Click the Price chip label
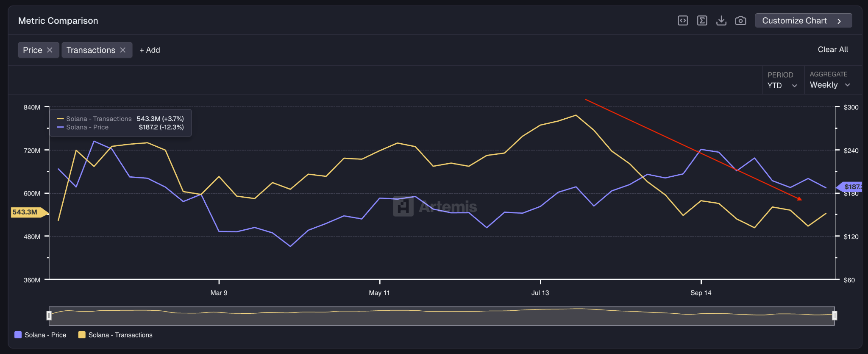 [33, 50]
